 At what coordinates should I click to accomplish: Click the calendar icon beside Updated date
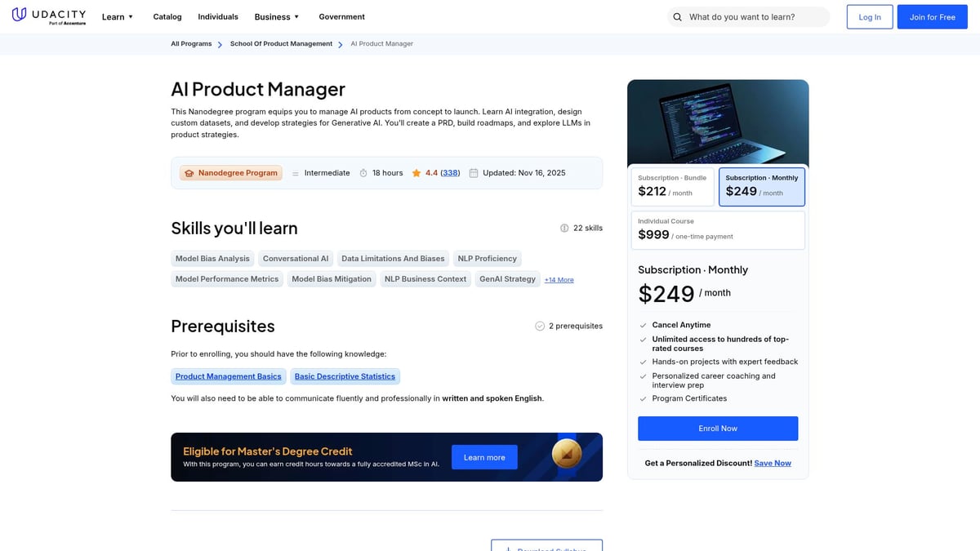[x=474, y=173]
